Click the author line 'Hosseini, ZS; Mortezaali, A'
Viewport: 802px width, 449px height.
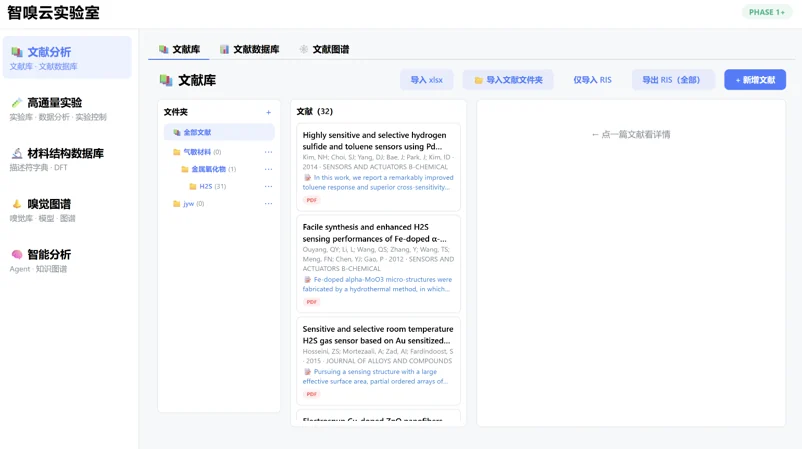[378, 356]
